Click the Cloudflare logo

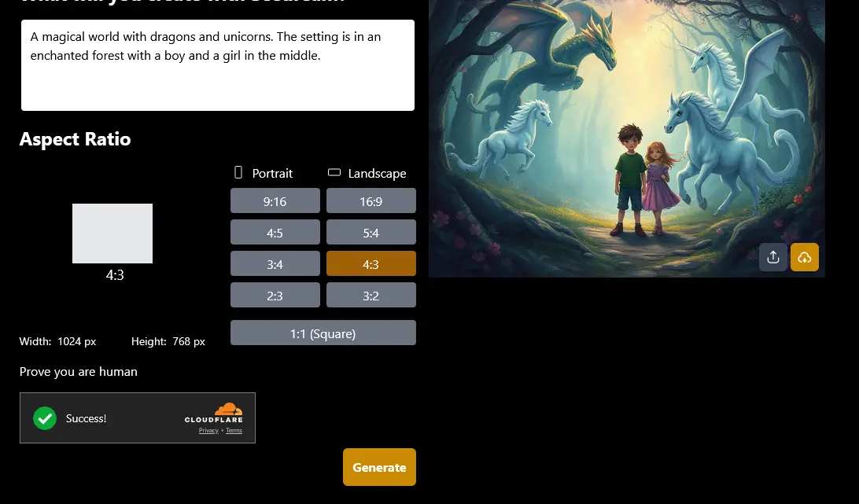(x=214, y=413)
